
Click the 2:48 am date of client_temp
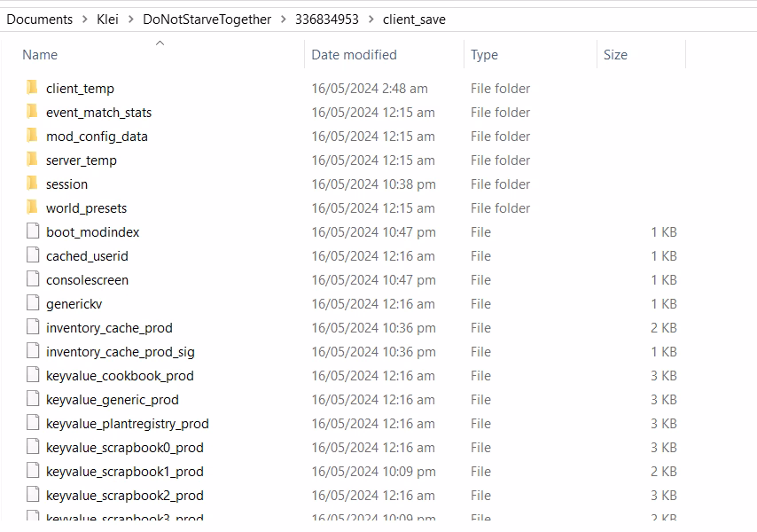(370, 89)
